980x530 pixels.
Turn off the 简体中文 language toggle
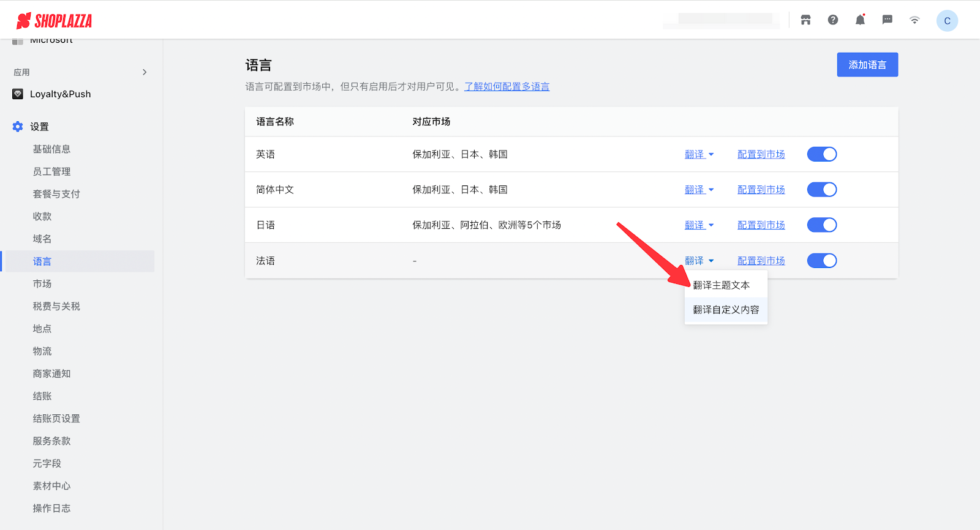pyautogui.click(x=822, y=190)
